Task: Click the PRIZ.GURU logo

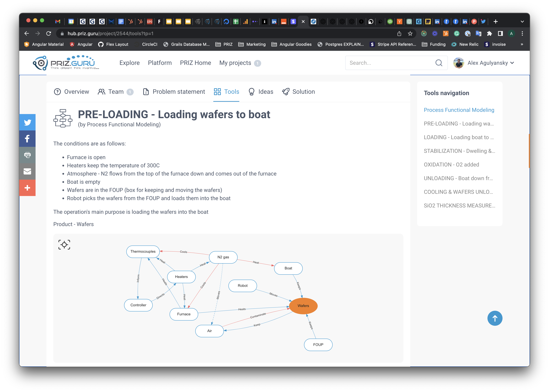Action: click(x=66, y=63)
